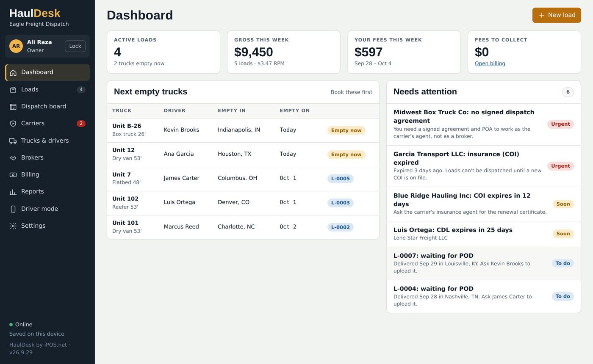
Task: Open load L-0005 badge for Unit 7
Action: point(340,179)
